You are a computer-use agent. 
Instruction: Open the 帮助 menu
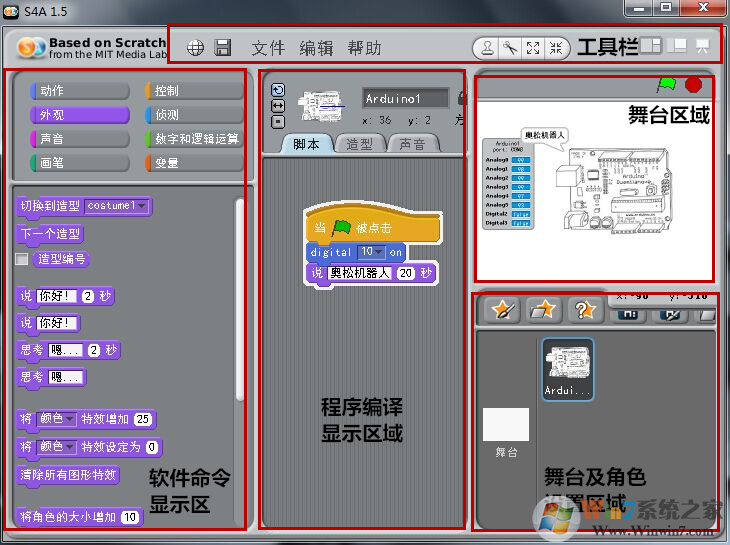[364, 48]
